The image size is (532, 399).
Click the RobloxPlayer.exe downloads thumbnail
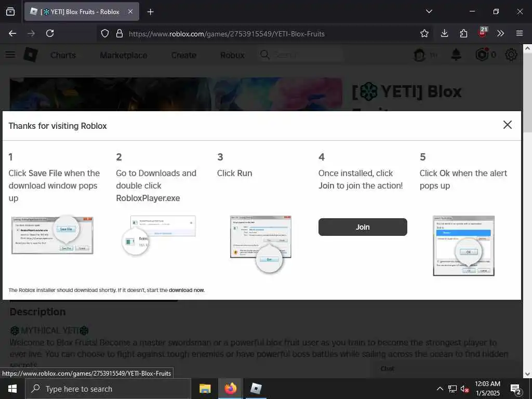(158, 235)
